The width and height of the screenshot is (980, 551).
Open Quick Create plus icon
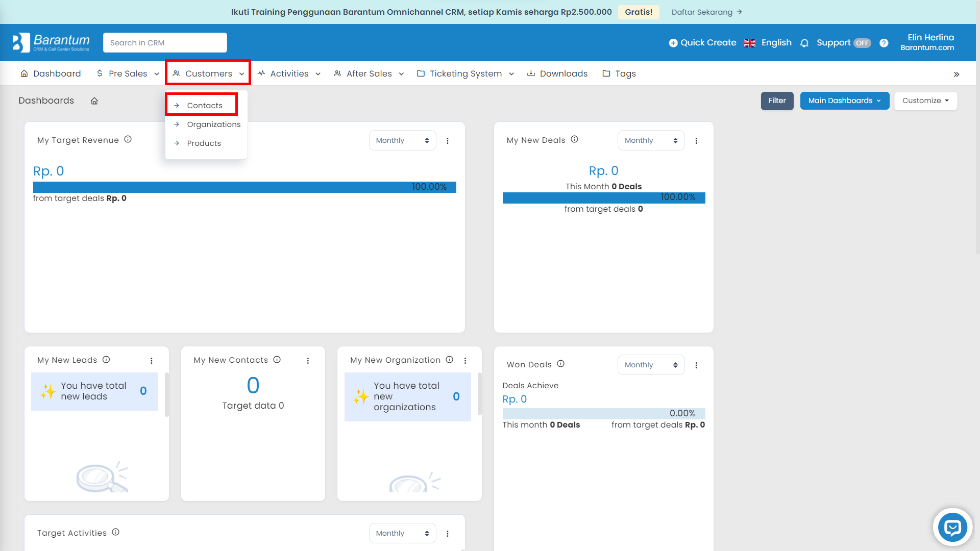pyautogui.click(x=673, y=43)
